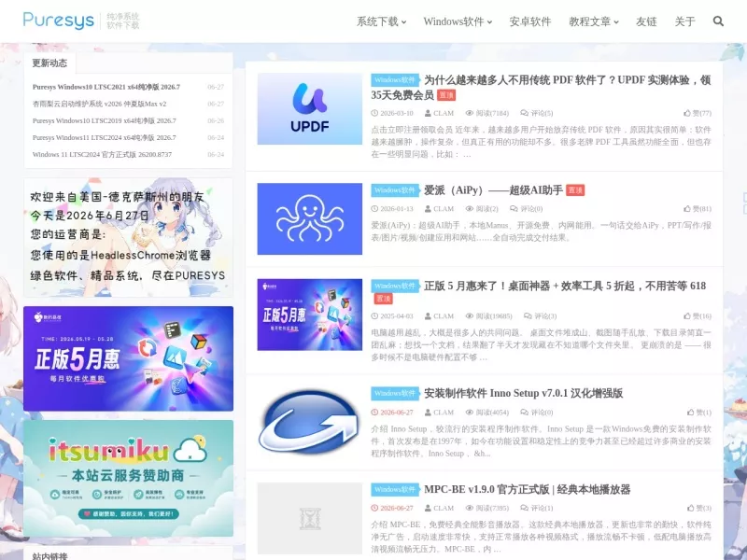Click author CLAM on MPC-BE article
This screenshot has width=747, height=560.
439,508
